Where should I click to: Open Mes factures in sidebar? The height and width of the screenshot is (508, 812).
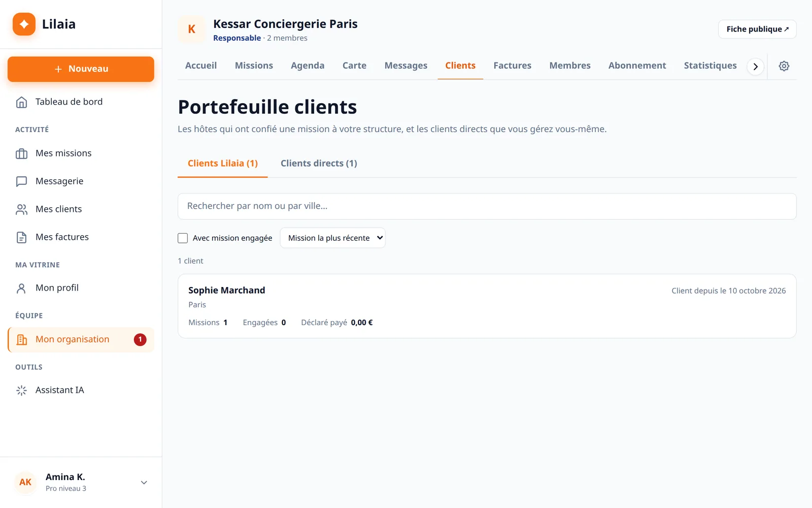click(x=81, y=237)
